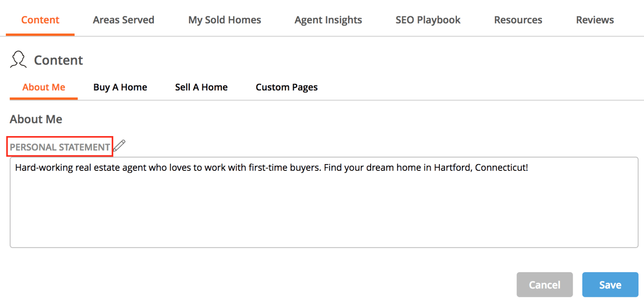This screenshot has height=301, width=644.
Task: Click the About Me section heading
Action: click(x=36, y=119)
